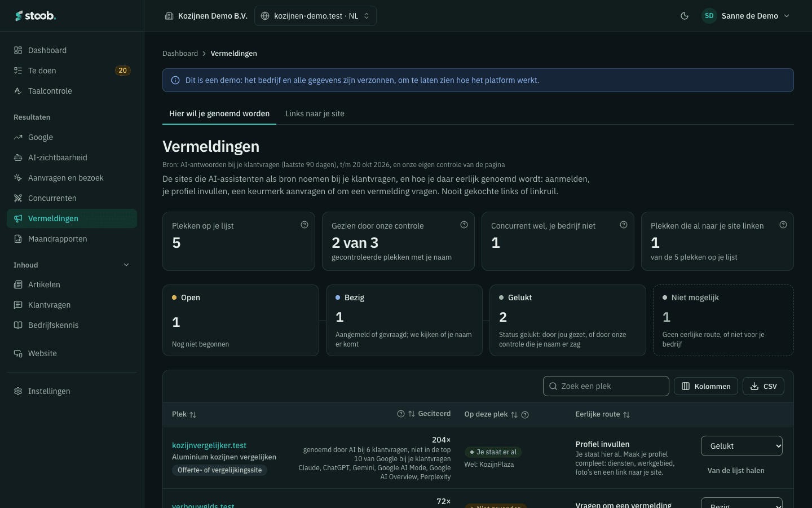
Task: Click the Artikelen icon in sidebar
Action: 18,284
